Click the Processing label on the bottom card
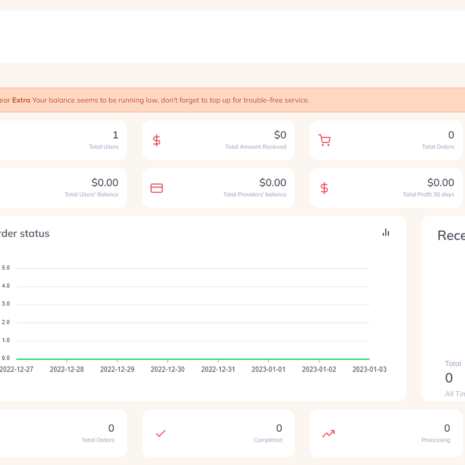This screenshot has width=465, height=465. 435,440
